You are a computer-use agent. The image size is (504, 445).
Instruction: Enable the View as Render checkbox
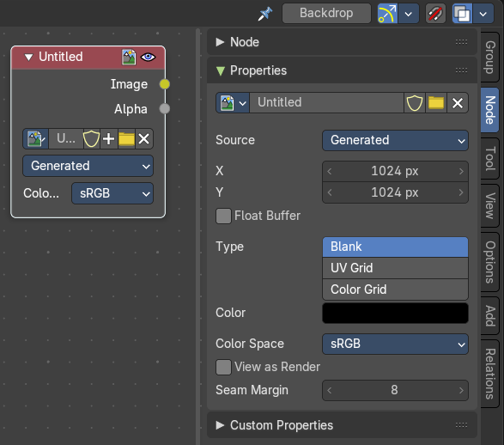224,367
